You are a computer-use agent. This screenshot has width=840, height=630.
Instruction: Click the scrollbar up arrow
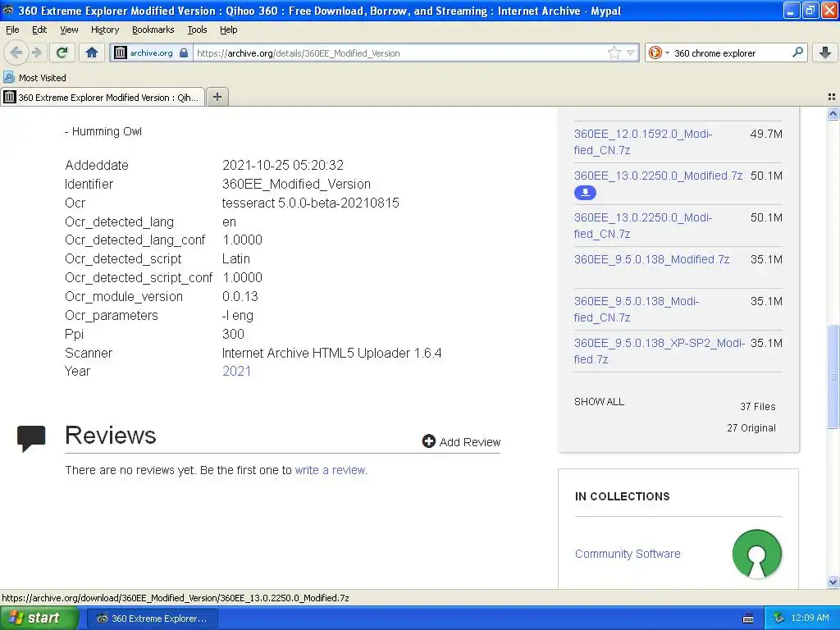833,113
